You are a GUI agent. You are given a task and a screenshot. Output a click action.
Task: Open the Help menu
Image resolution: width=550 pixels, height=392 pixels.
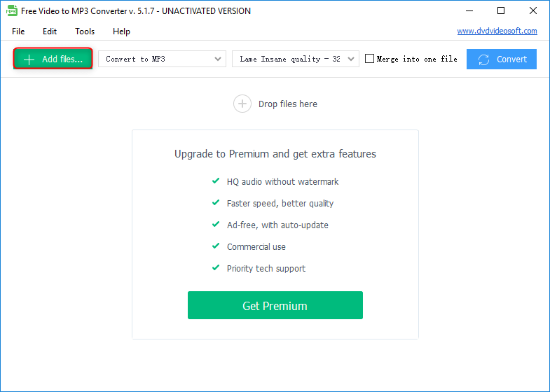coord(121,31)
